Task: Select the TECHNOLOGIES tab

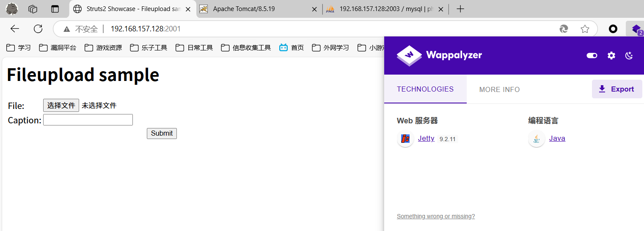Action: (425, 89)
